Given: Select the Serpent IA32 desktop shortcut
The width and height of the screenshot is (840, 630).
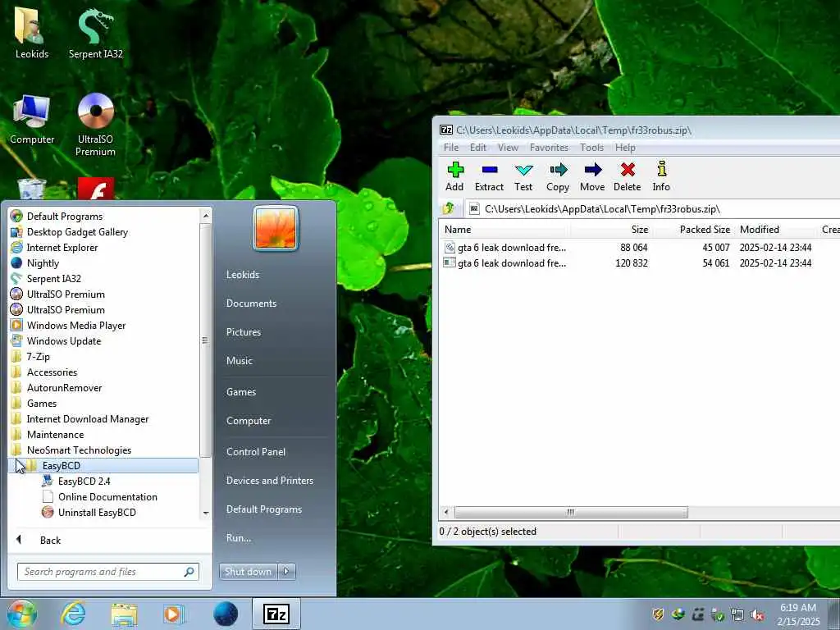Looking at the screenshot, I should [96, 33].
